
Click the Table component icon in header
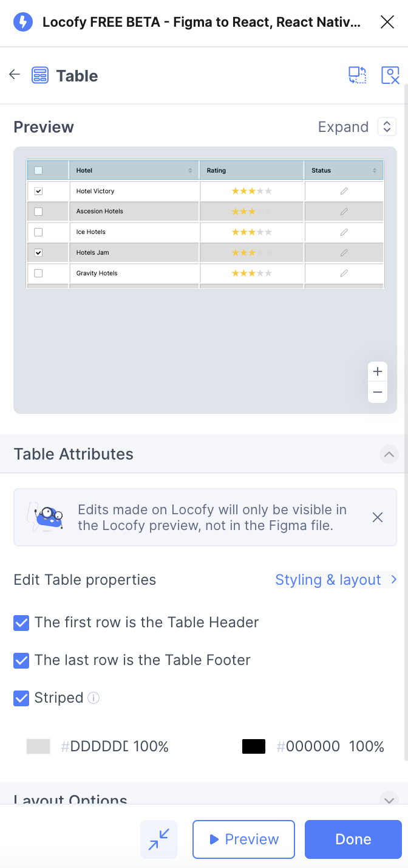tap(40, 75)
